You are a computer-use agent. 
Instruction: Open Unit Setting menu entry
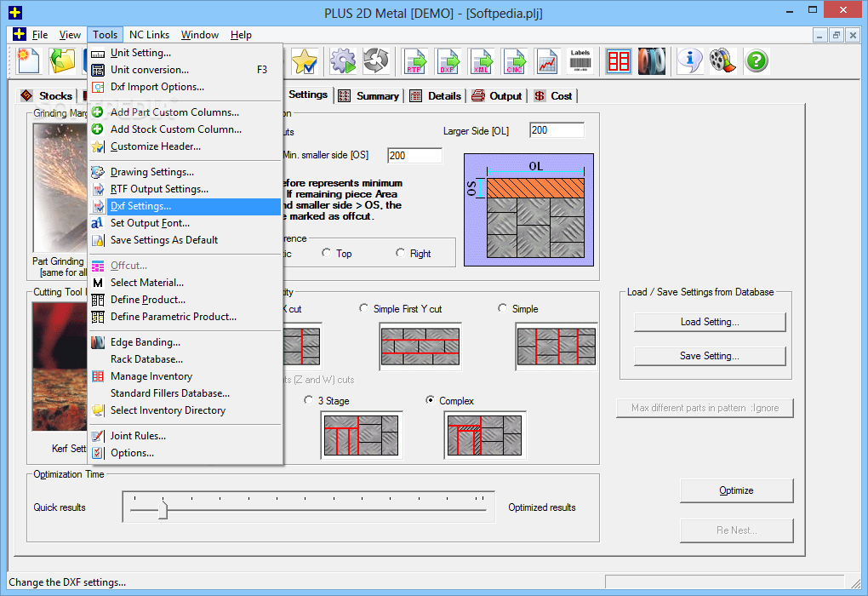coord(185,53)
